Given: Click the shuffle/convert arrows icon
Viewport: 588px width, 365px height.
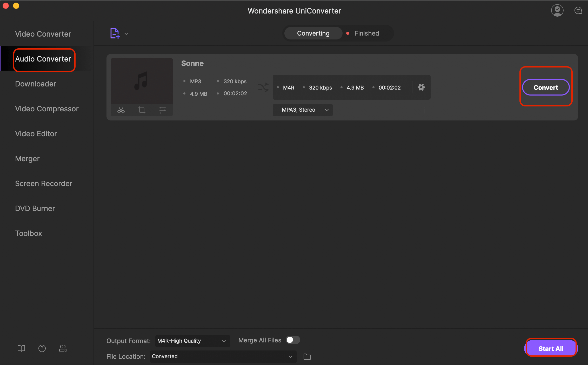Looking at the screenshot, I should click(x=263, y=87).
